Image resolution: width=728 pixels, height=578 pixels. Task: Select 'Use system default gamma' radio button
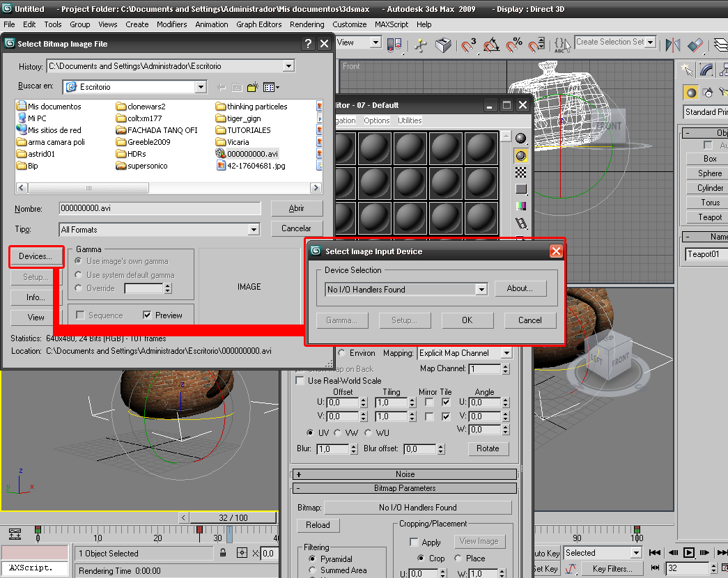click(79, 275)
